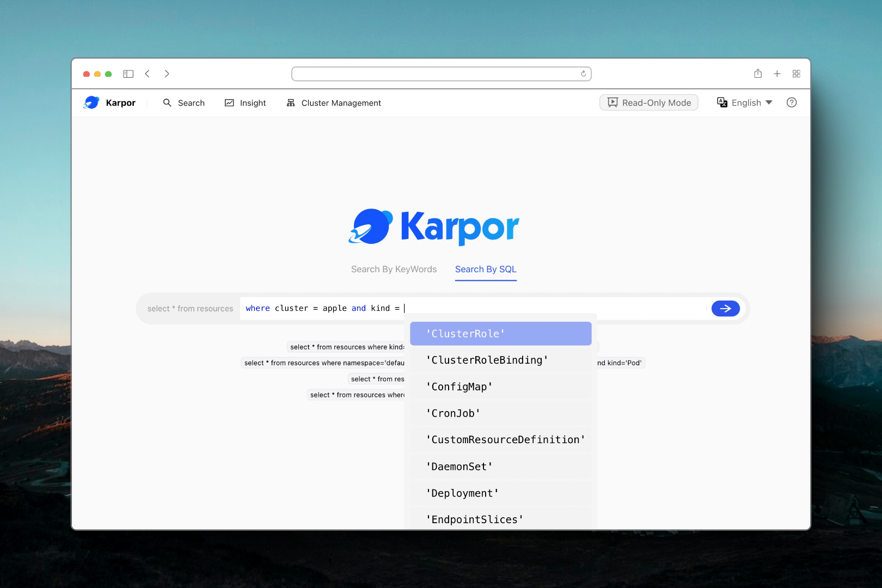Image resolution: width=882 pixels, height=588 pixels.
Task: Click the SQL query input field
Action: tap(544, 309)
